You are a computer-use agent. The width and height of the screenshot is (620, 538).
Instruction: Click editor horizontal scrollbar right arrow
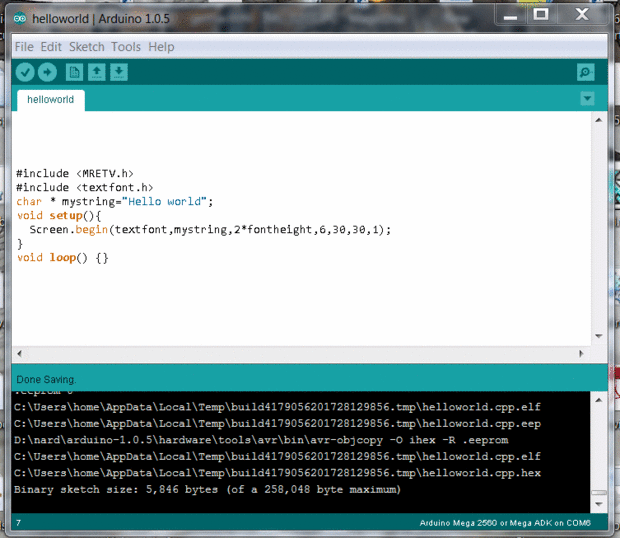[581, 353]
